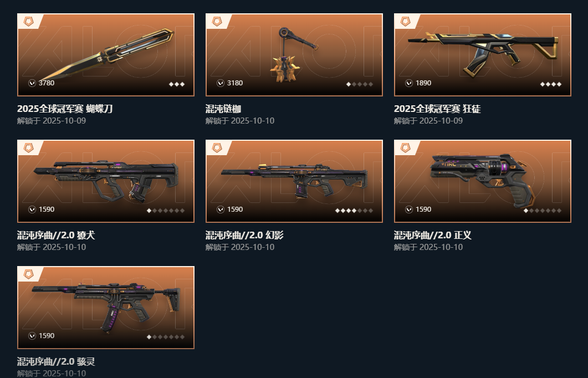Screen dimensions: 588x378
Task: Click the VP currency icon beside 3180
Action: click(221, 83)
